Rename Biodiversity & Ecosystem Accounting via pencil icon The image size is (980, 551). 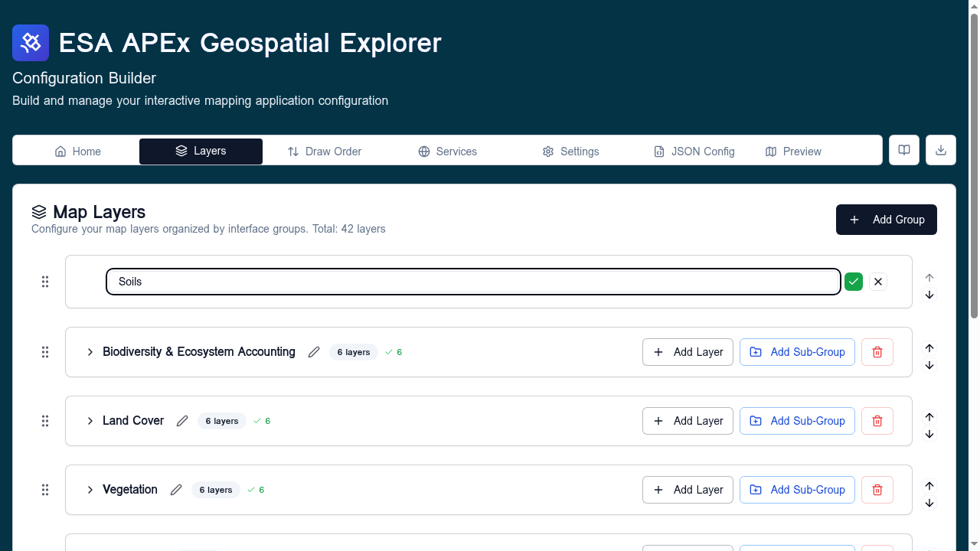coord(314,352)
